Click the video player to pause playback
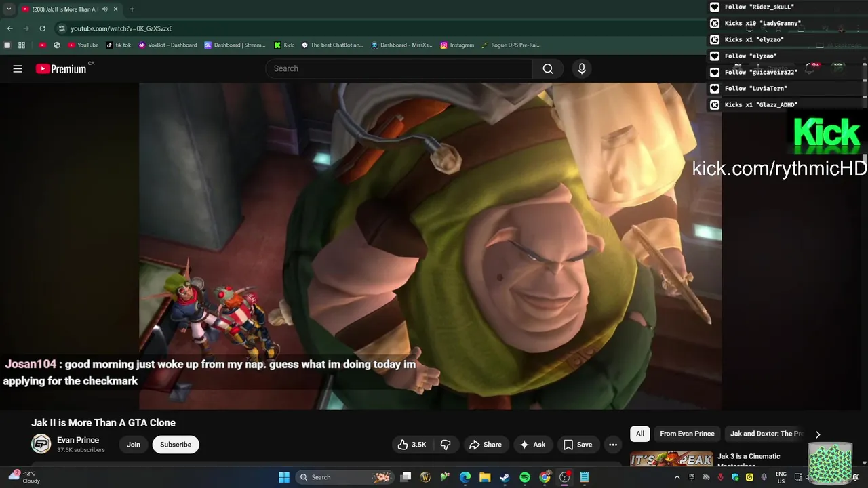Image resolution: width=868 pixels, height=488 pixels. click(430, 246)
